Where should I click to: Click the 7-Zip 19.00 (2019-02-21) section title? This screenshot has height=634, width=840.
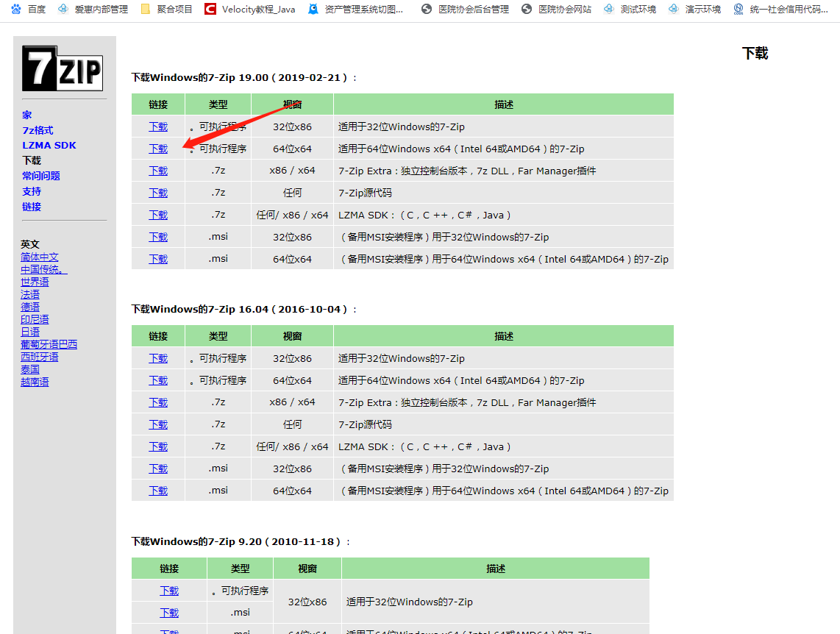click(x=244, y=77)
